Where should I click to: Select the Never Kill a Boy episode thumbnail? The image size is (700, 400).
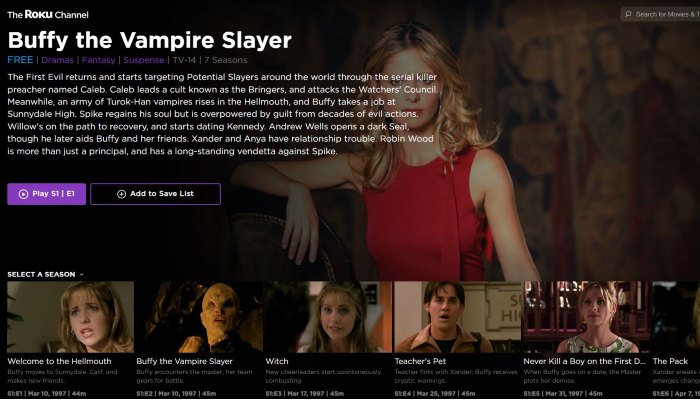point(587,317)
